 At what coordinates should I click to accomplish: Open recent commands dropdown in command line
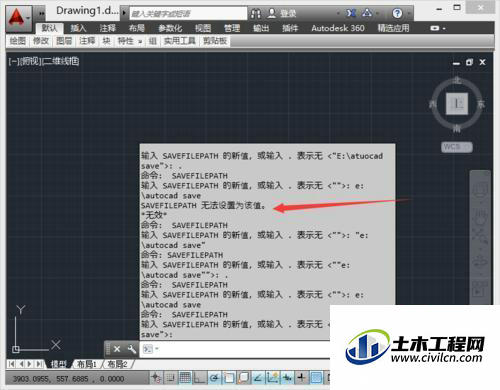pos(156,349)
